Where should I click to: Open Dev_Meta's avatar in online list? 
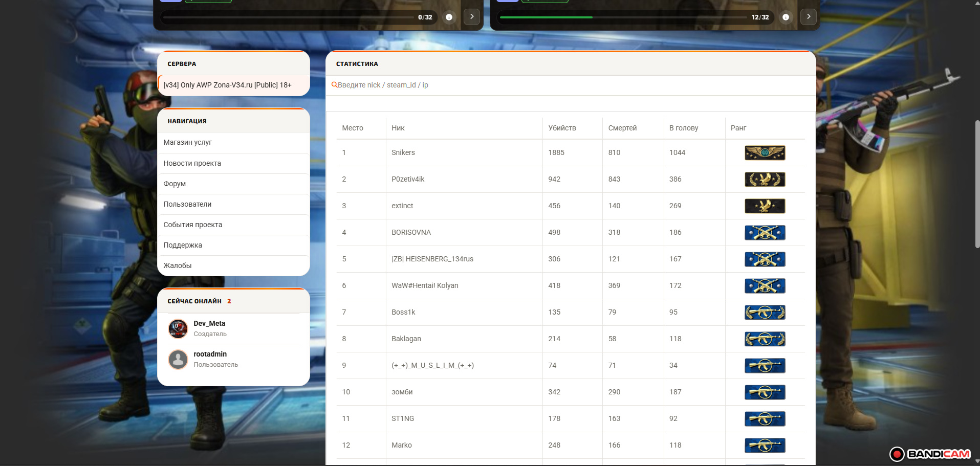tap(178, 328)
